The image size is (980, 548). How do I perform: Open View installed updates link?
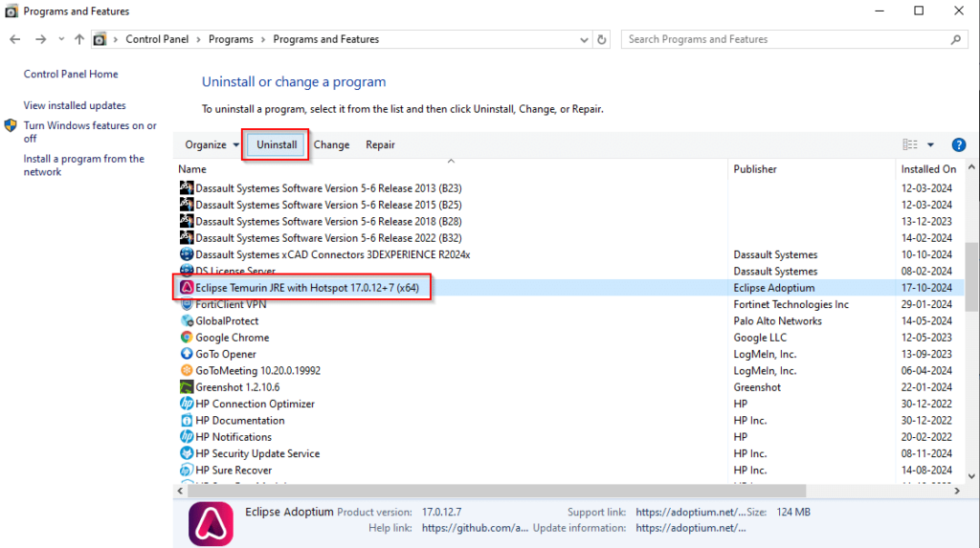(75, 105)
